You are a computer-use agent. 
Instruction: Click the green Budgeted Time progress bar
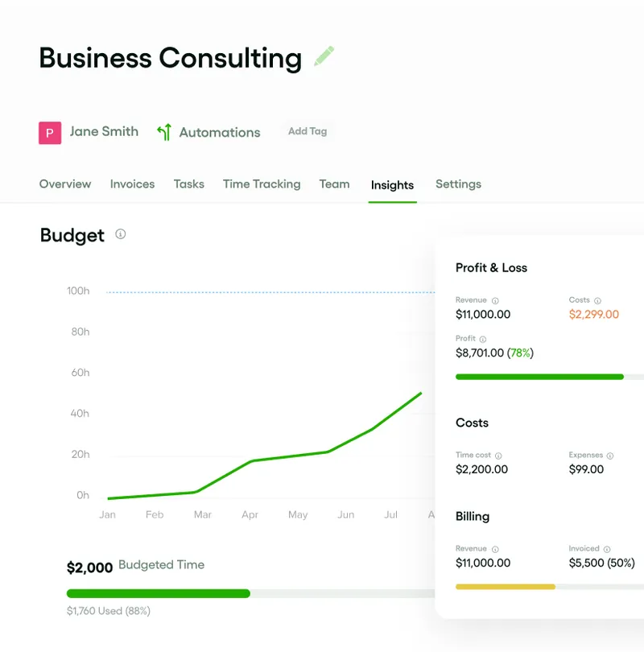pyautogui.click(x=159, y=593)
